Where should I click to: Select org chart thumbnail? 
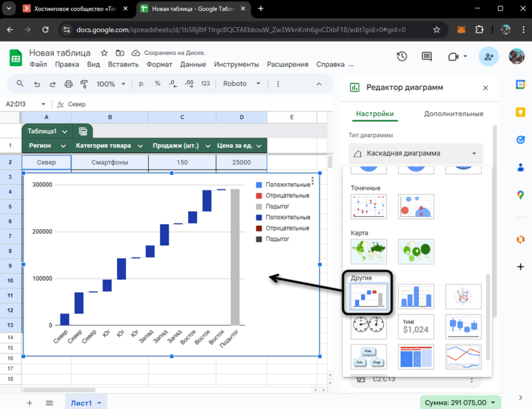coord(368,357)
